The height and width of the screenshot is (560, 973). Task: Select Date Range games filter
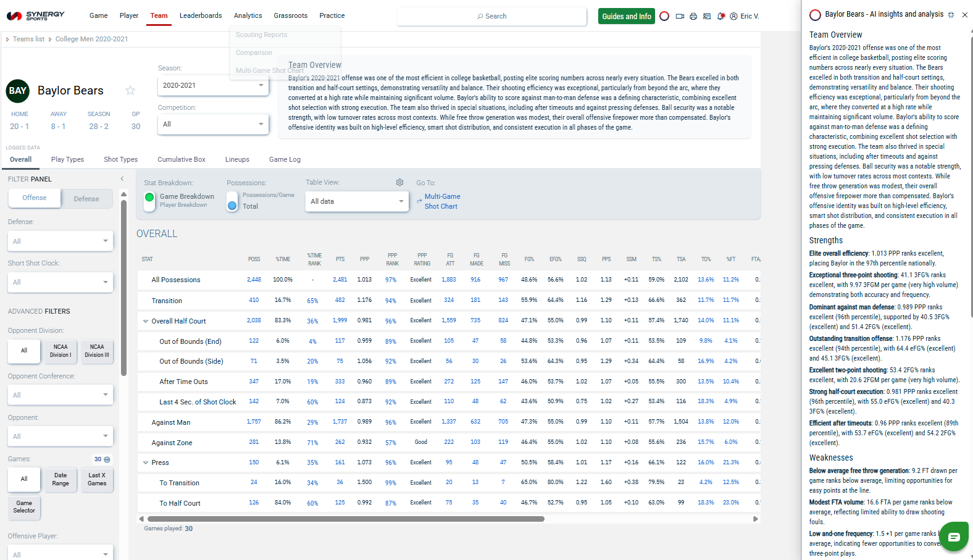coord(61,480)
